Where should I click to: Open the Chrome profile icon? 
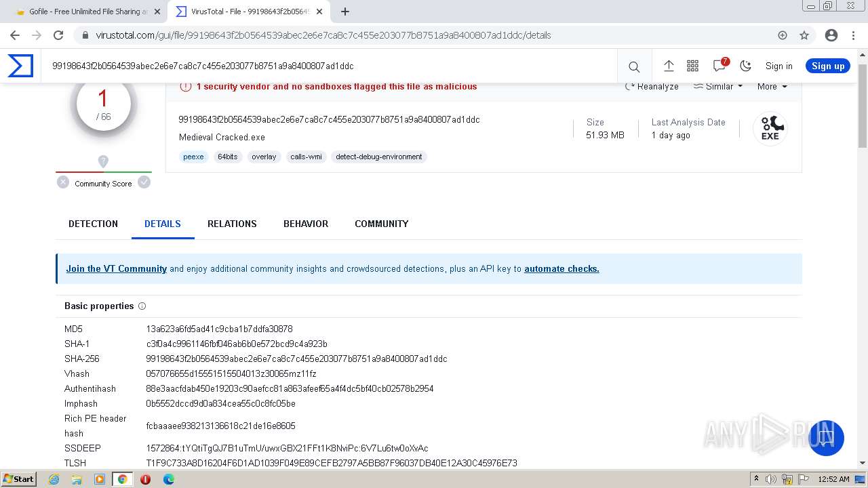point(831,35)
